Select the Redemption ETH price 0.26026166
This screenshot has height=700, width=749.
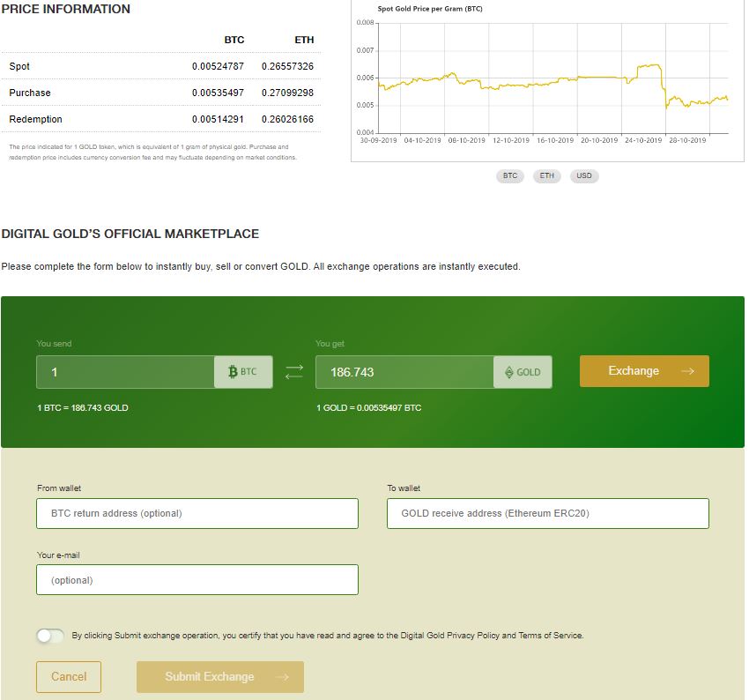point(287,119)
